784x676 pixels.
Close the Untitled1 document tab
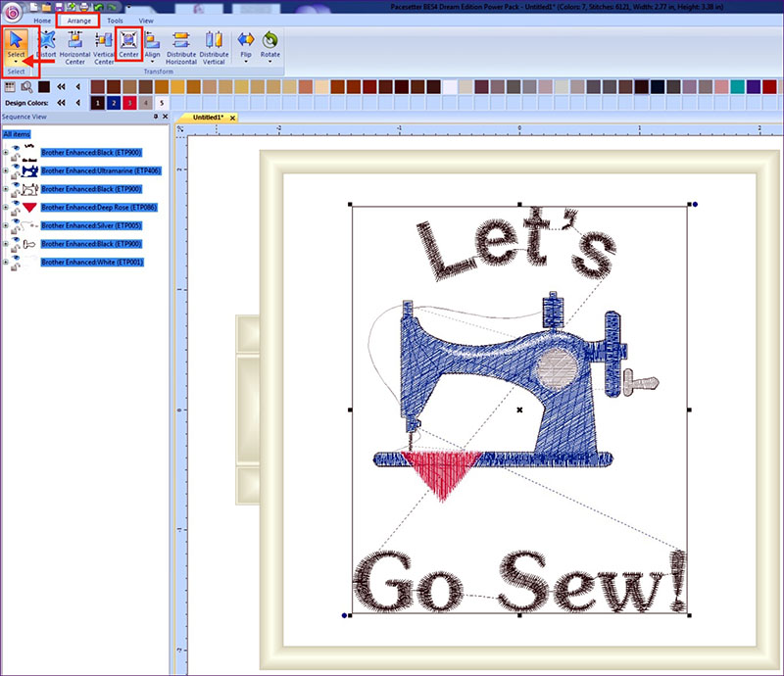coord(233,118)
